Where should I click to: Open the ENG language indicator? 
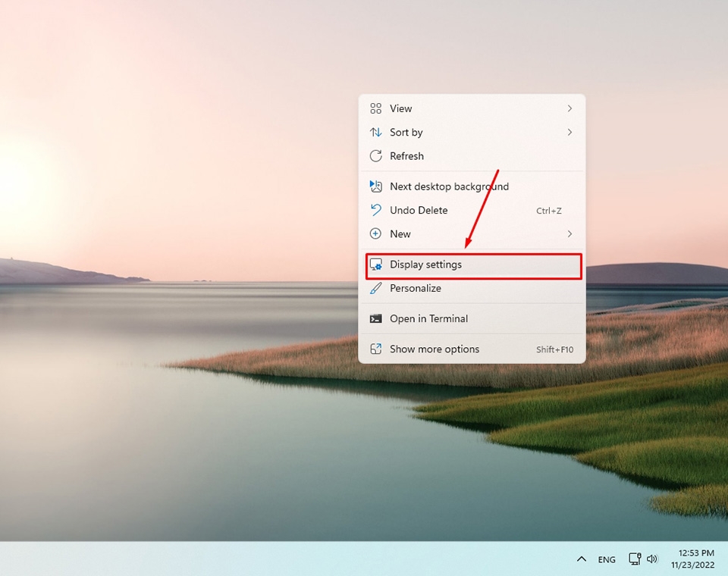click(x=606, y=559)
